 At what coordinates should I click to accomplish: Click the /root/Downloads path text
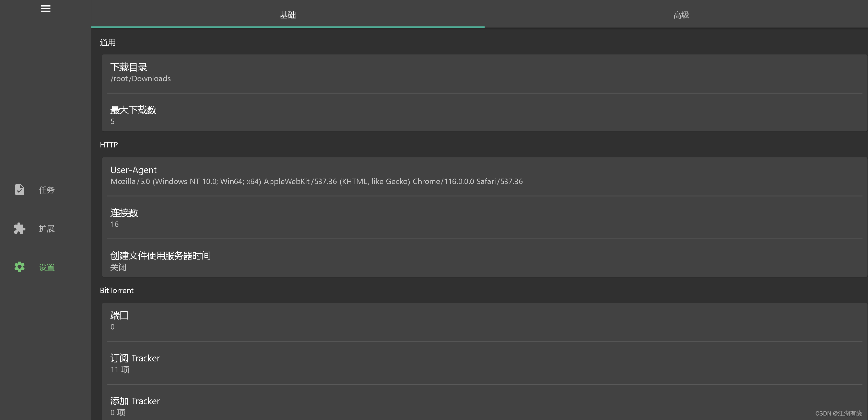pyautogui.click(x=140, y=79)
